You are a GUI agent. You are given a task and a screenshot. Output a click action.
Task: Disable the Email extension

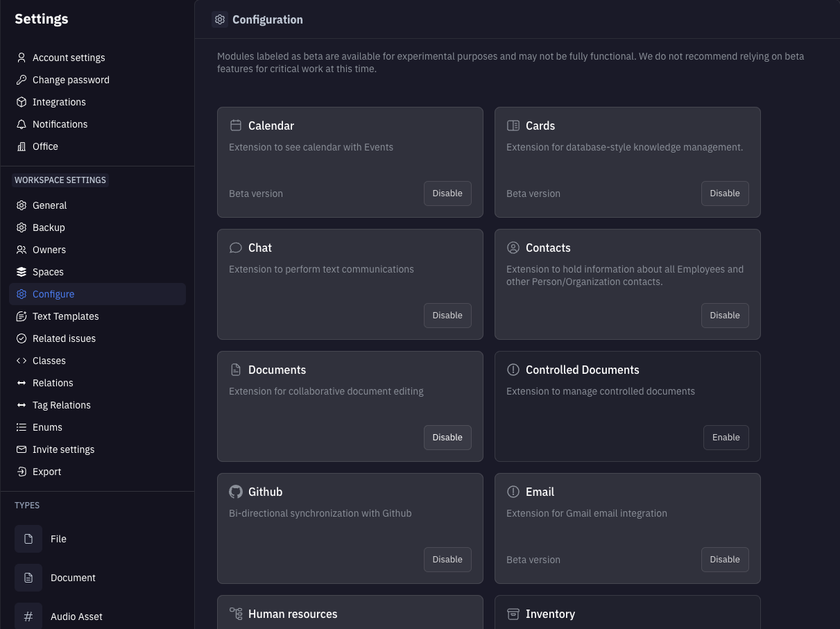(724, 559)
